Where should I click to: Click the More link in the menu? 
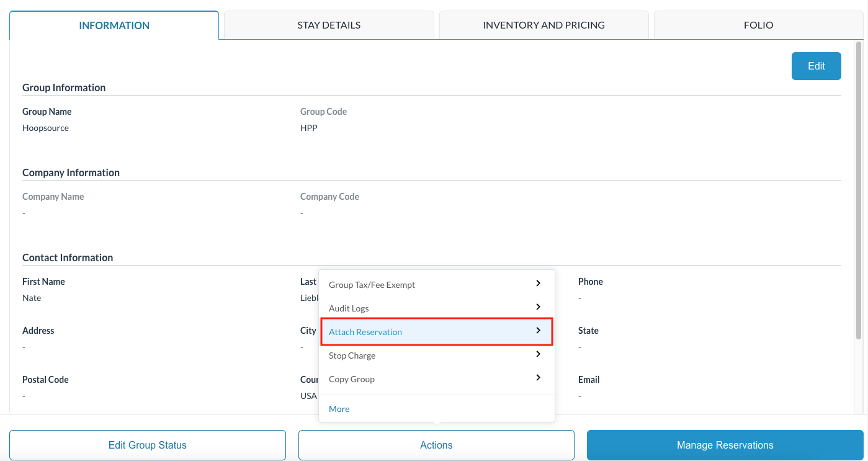point(339,409)
